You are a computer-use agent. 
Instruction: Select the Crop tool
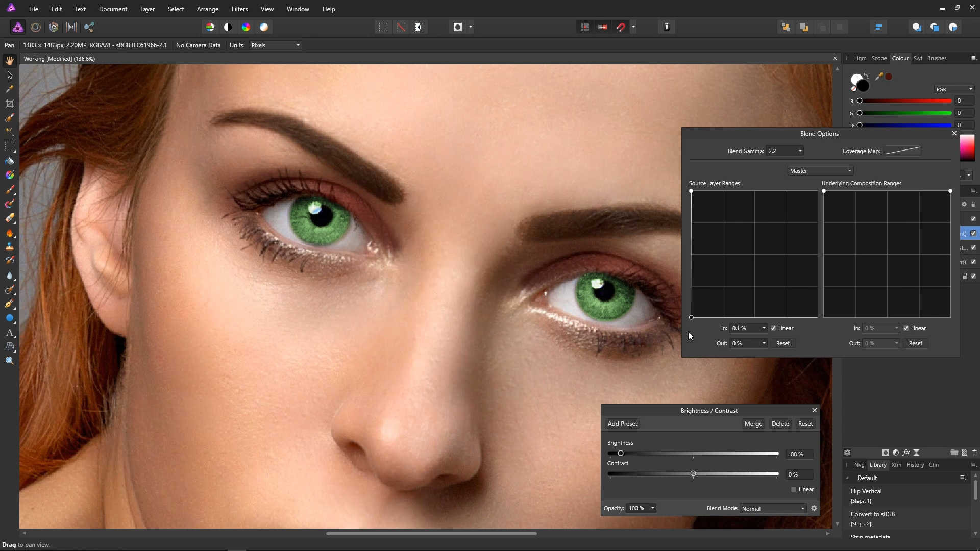(x=10, y=104)
